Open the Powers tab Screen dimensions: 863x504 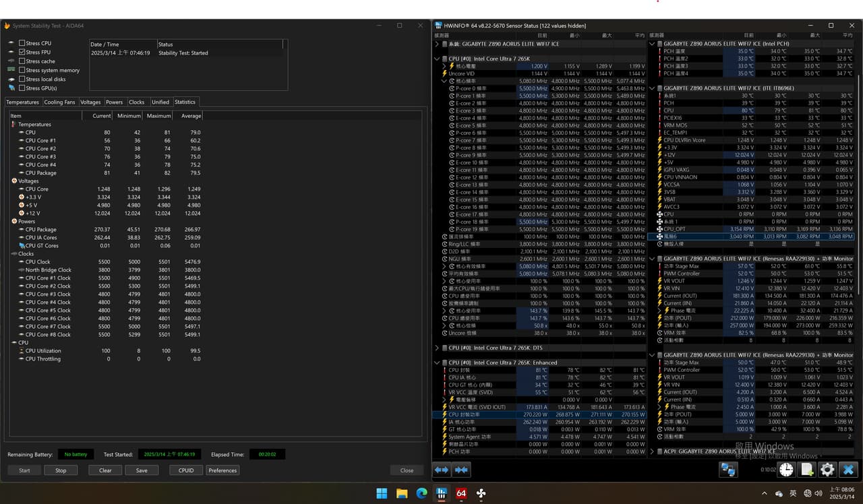pyautogui.click(x=115, y=102)
